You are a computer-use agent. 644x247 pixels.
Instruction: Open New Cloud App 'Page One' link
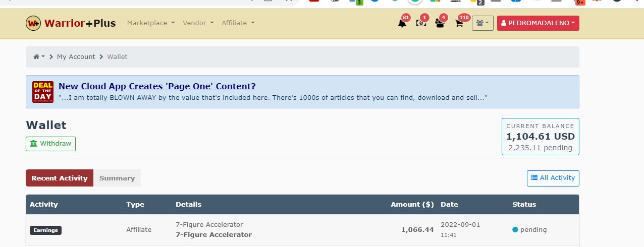point(157,86)
